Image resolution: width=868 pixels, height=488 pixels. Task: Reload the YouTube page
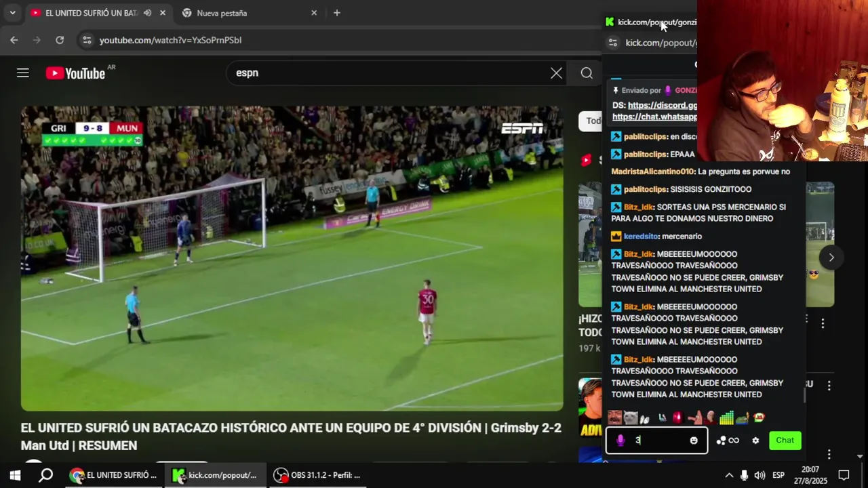(60, 40)
